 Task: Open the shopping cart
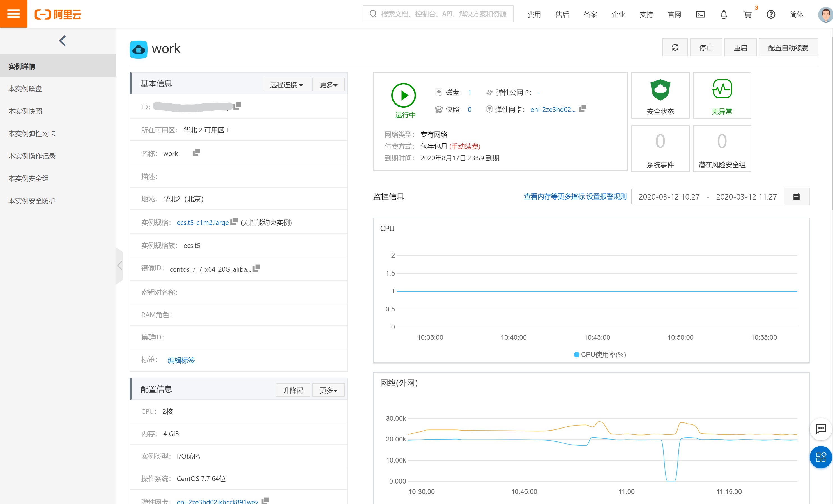click(747, 15)
